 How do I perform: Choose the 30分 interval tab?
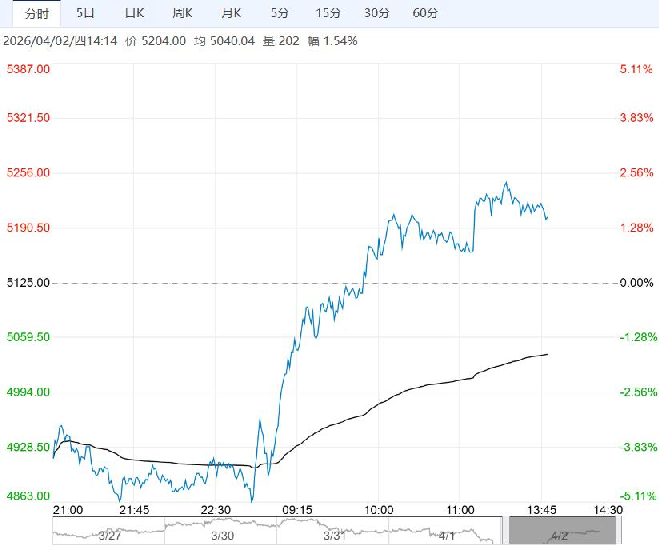376,13
